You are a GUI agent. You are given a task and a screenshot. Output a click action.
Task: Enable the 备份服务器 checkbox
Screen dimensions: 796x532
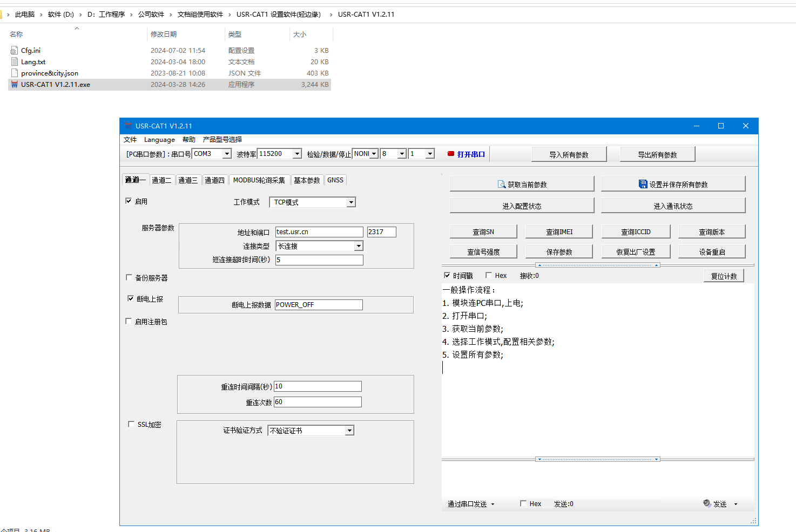point(129,278)
